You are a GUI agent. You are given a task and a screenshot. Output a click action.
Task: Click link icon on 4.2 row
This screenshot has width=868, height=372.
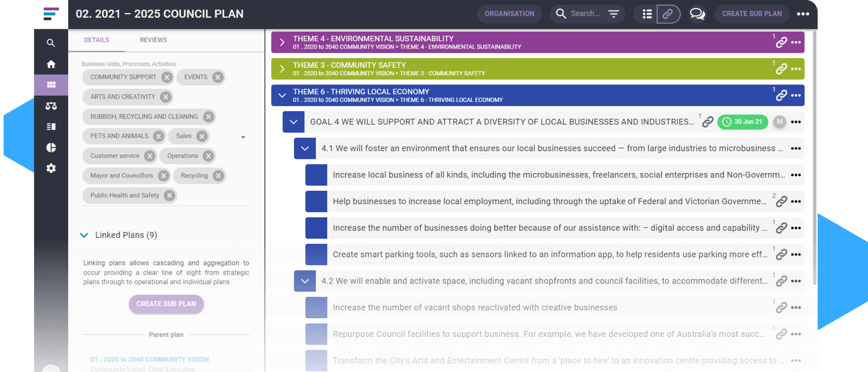[x=781, y=281]
